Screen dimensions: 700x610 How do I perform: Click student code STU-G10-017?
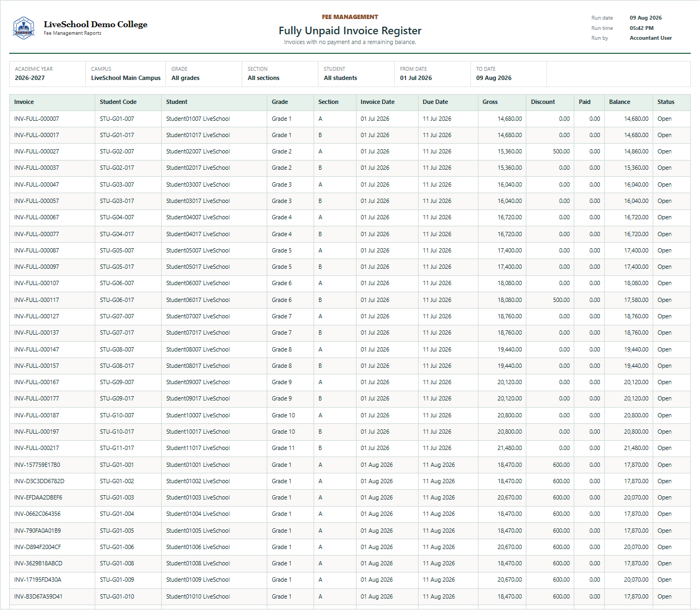(x=116, y=432)
